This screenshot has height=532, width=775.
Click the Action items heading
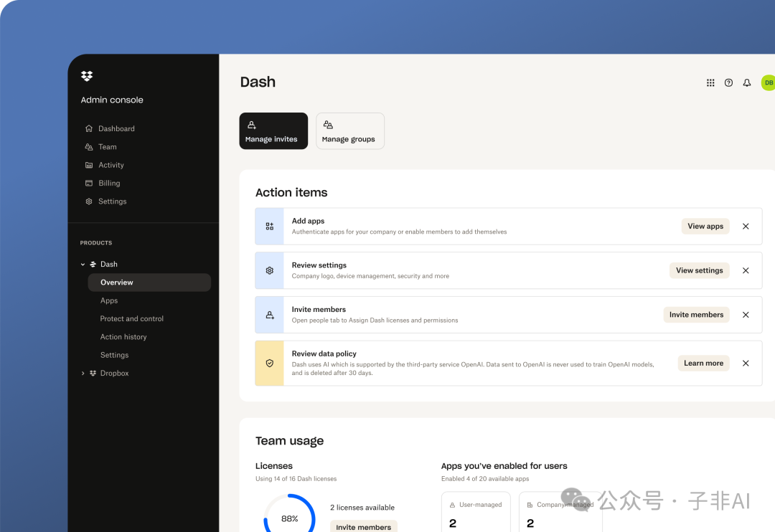(291, 193)
